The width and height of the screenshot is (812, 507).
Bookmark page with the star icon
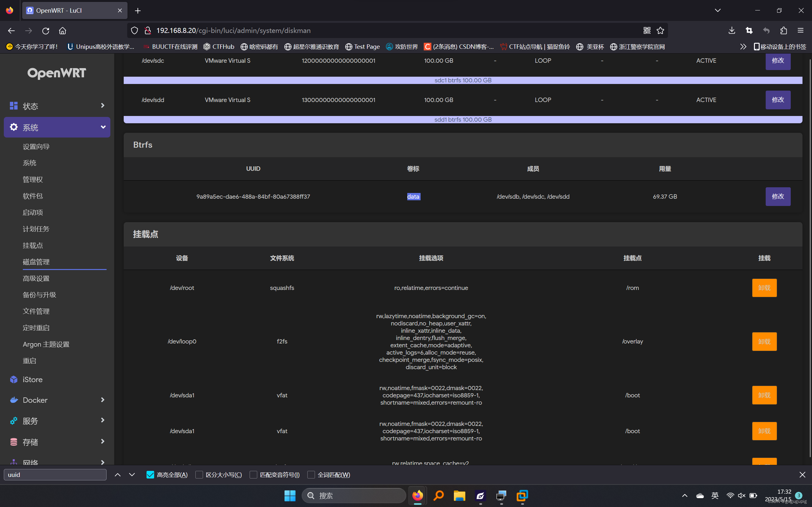pyautogui.click(x=660, y=30)
